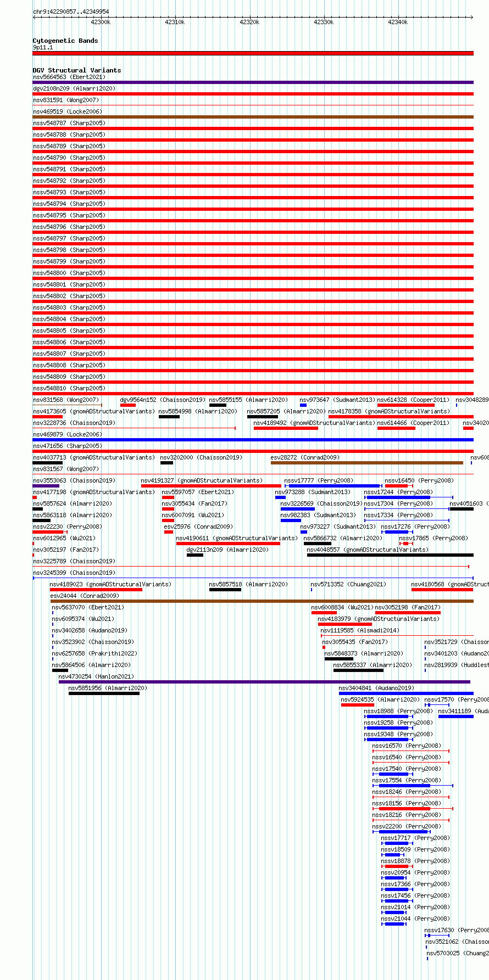Click the nsv4190611 (gnomADStructuralVariants) label
The image size is (489, 980).
pyautogui.click(x=237, y=538)
